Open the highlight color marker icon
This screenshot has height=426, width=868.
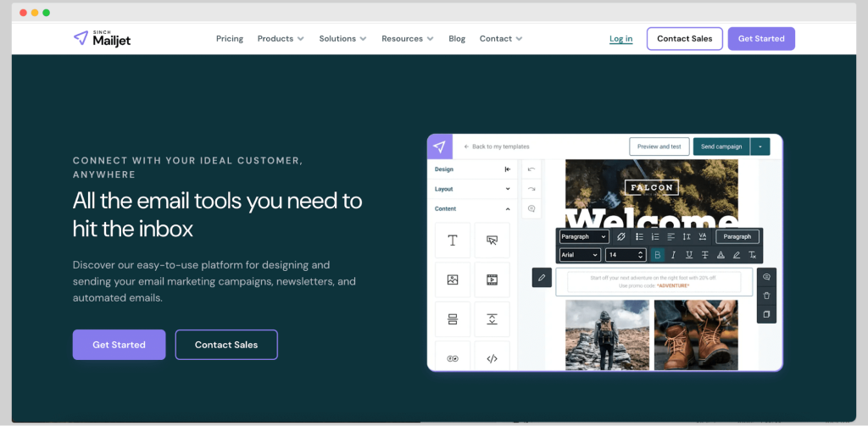pos(737,255)
